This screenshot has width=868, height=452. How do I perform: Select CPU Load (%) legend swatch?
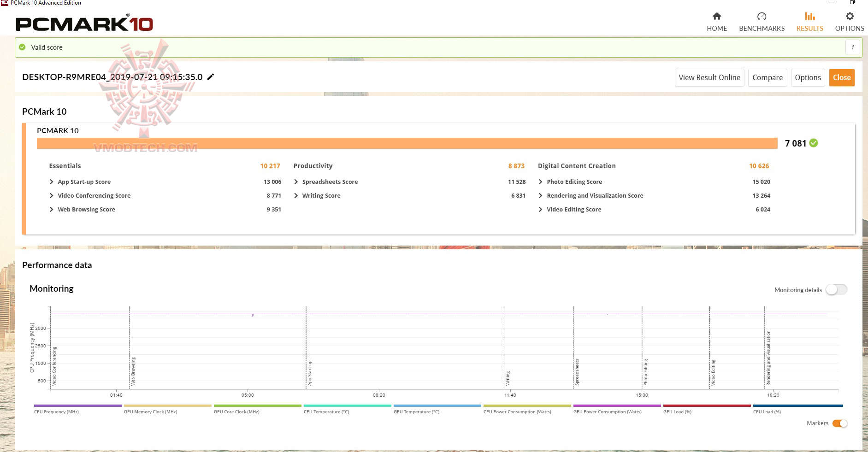(x=798, y=406)
